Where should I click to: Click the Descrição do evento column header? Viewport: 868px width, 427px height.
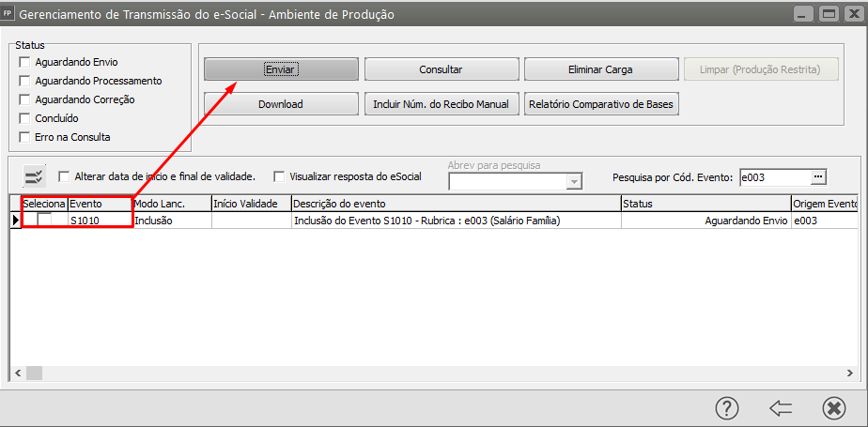pos(457,204)
